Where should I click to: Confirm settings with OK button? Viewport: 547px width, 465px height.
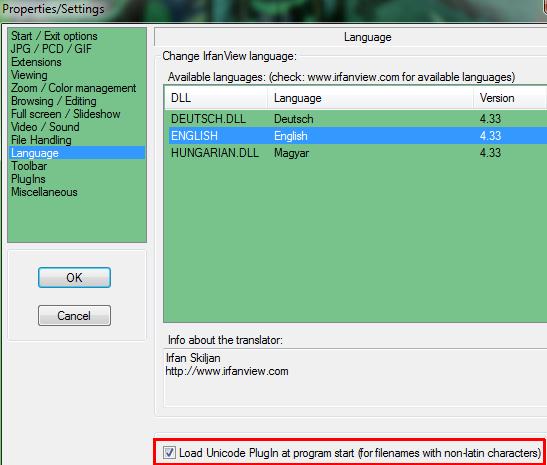[74, 278]
